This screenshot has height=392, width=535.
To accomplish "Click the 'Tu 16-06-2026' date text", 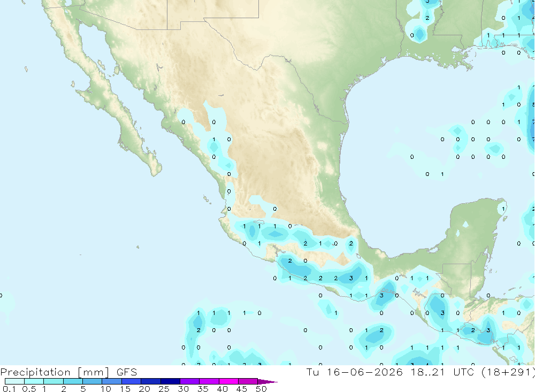I will [x=355, y=372].
